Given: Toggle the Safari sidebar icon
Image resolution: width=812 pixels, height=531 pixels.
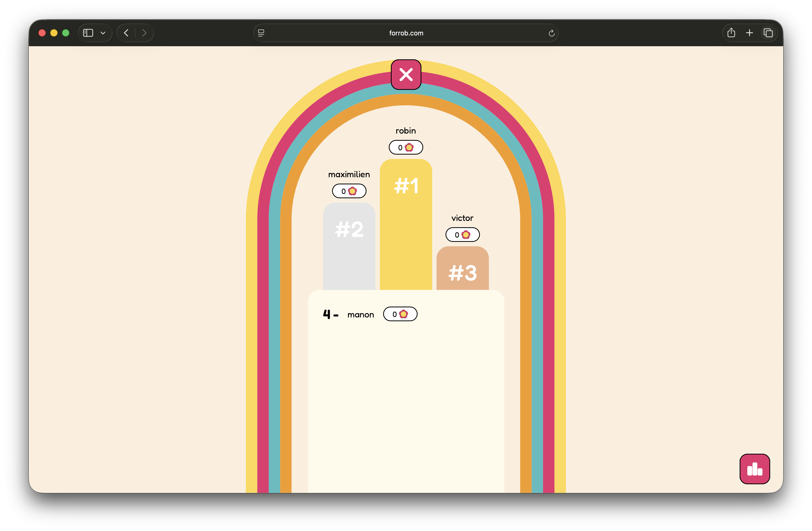Looking at the screenshot, I should (x=88, y=33).
